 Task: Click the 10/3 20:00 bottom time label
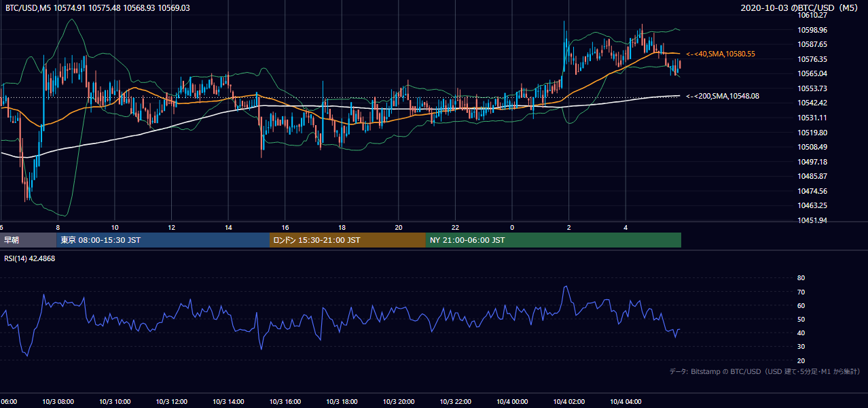(399, 402)
